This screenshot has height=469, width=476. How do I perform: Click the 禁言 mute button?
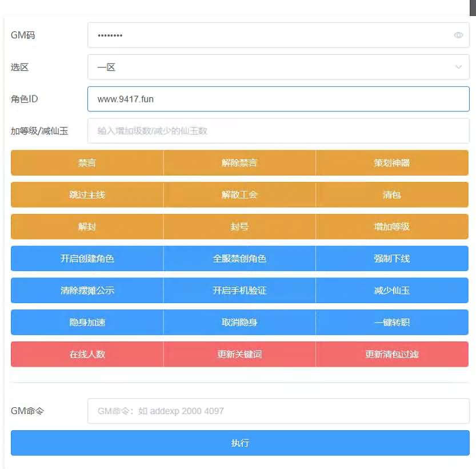point(86,162)
